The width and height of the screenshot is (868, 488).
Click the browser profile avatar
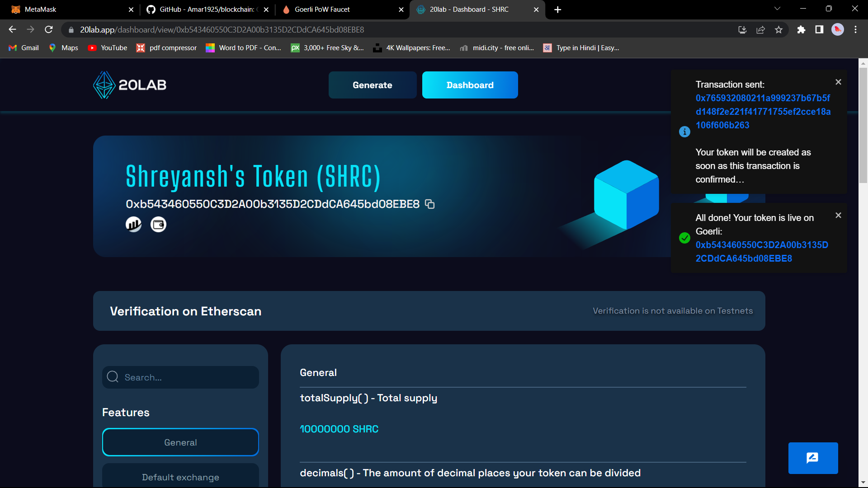(838, 29)
